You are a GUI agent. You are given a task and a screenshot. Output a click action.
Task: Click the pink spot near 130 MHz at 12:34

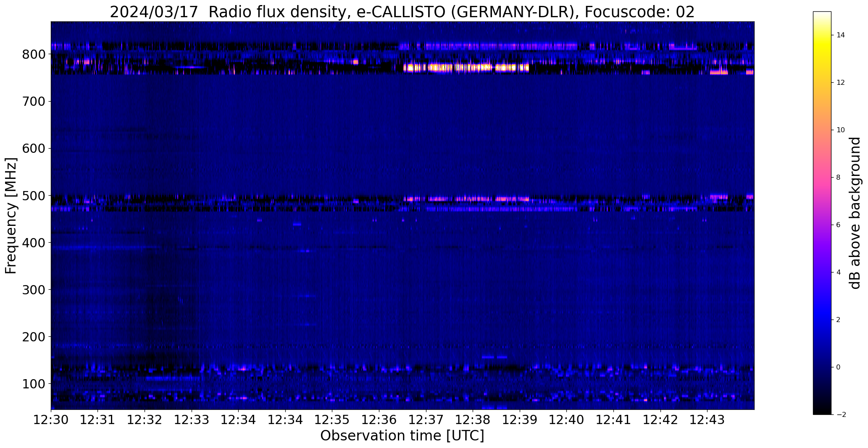point(242,369)
